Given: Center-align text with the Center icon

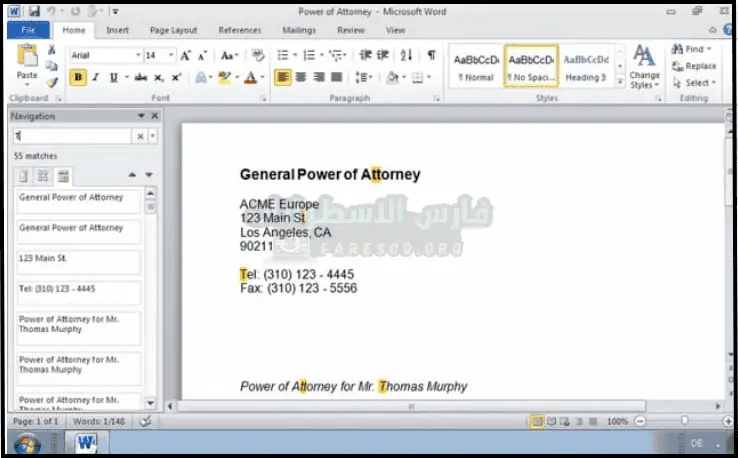Looking at the screenshot, I should click(x=302, y=77).
